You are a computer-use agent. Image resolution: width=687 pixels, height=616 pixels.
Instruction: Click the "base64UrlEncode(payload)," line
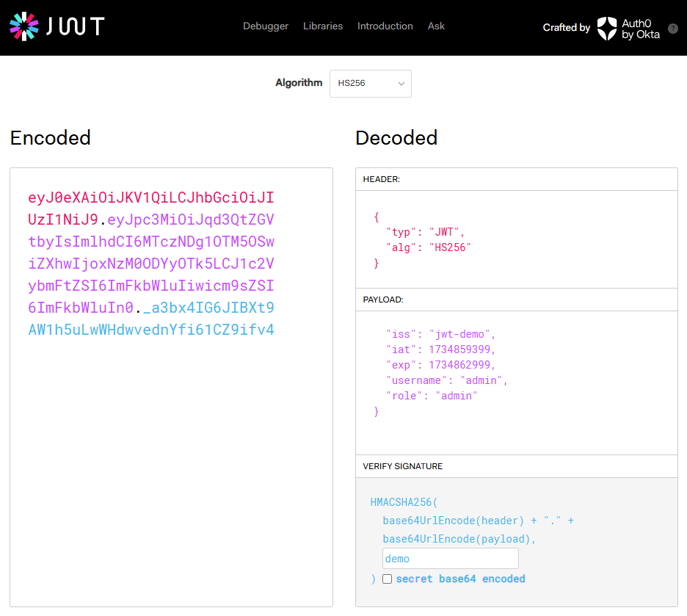[x=459, y=539]
